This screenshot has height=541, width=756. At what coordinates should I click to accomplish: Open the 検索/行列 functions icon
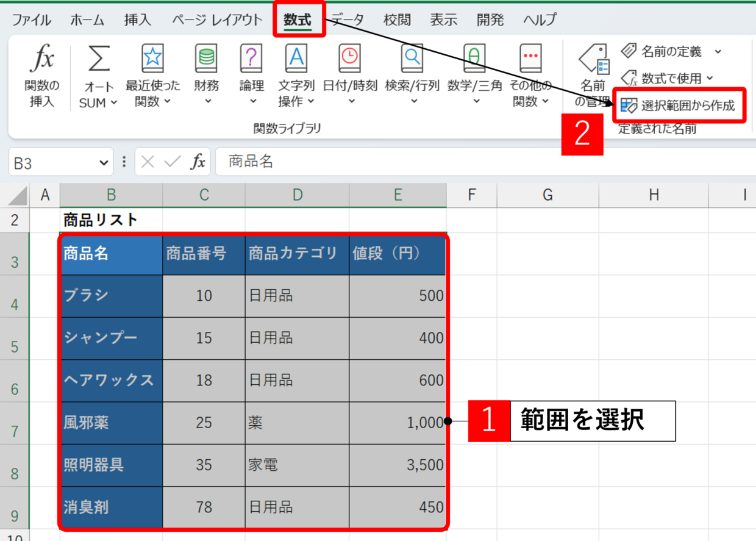click(x=412, y=59)
